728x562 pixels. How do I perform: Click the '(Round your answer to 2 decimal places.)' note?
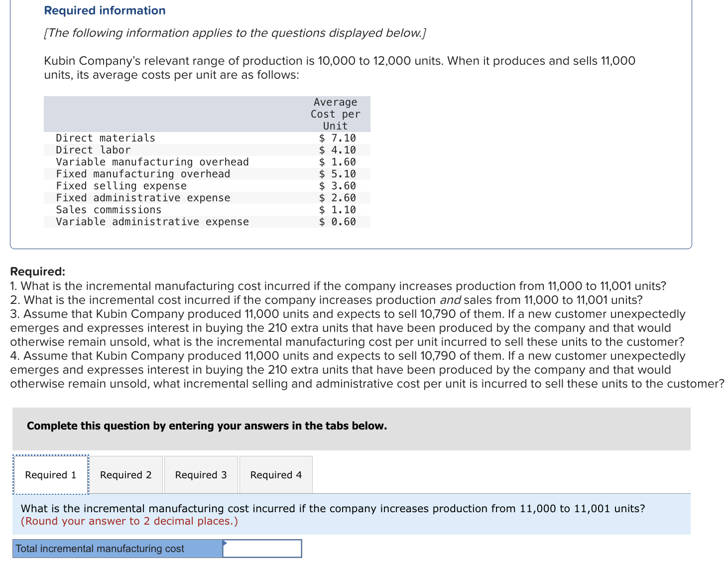click(x=129, y=521)
